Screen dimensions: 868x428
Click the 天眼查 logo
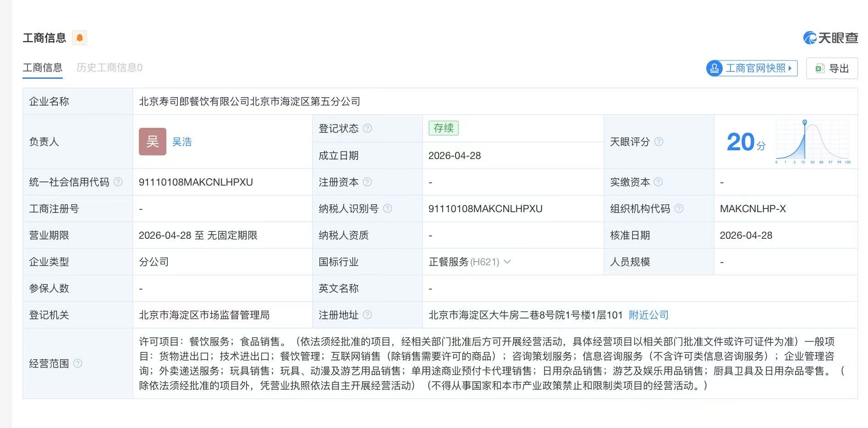pos(830,38)
